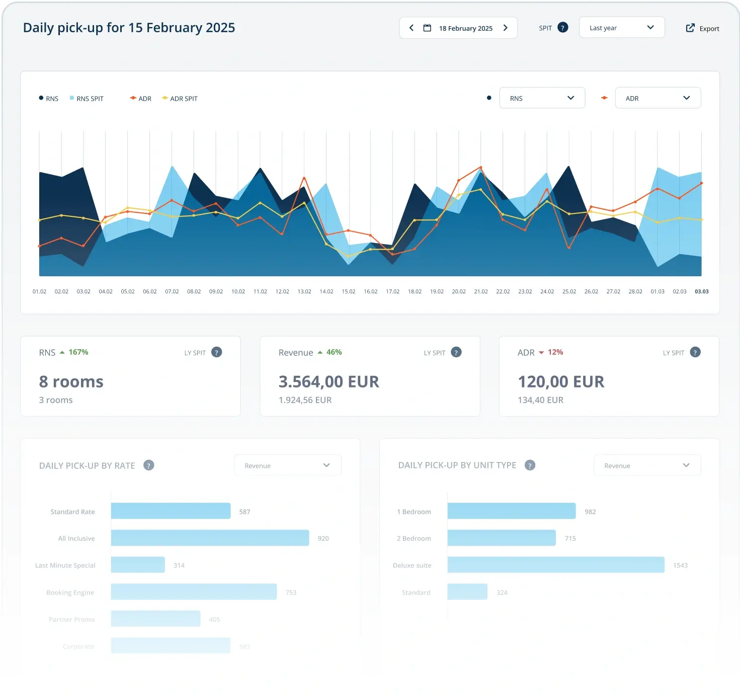Viewport: 740px width, 700px height.
Task: Click the 1543 Deluxe suite value
Action: pos(680,565)
